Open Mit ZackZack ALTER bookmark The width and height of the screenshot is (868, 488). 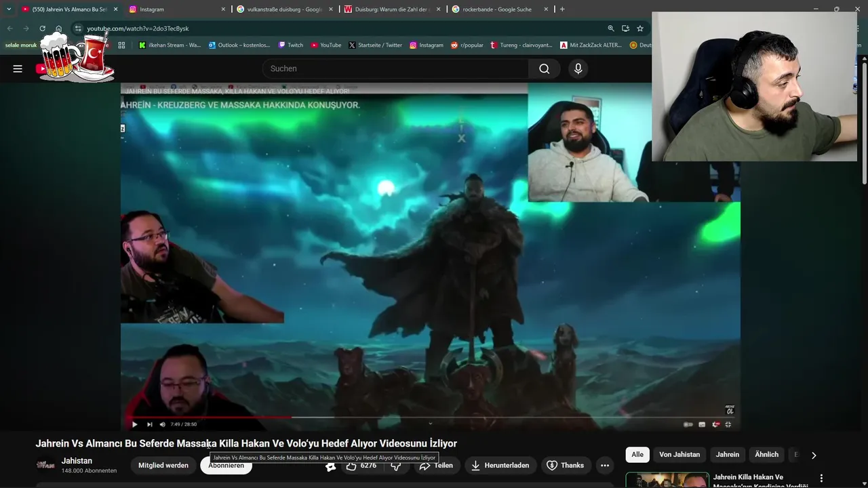591,45
